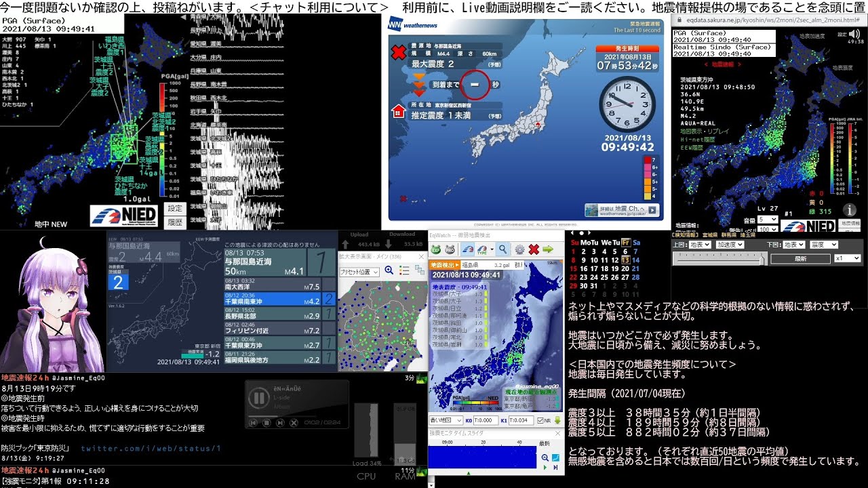Select the magnifier zoom tool in EqWatch toolbar
This screenshot has height=488, width=868.
click(503, 249)
